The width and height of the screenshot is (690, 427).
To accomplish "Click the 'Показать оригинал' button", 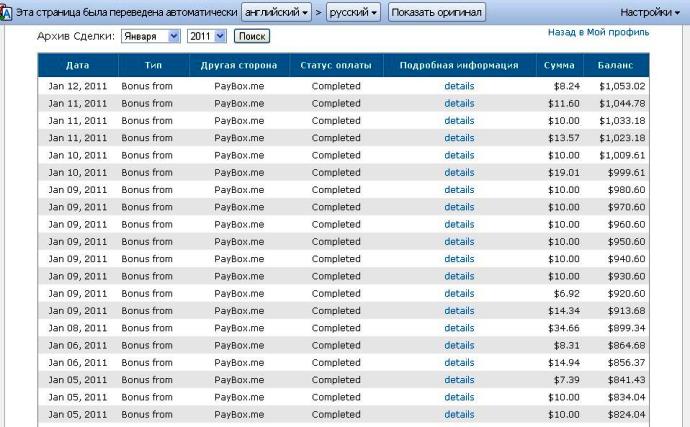I will pos(437,12).
